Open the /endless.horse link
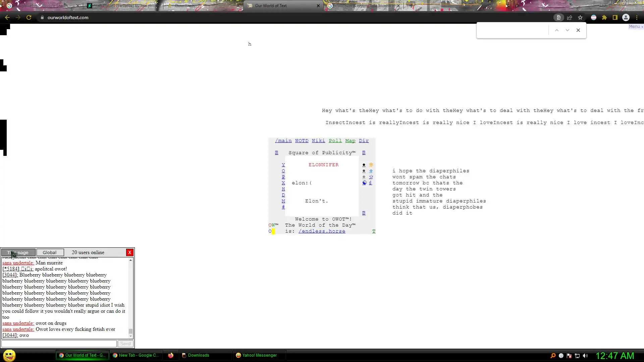Screen dimensions: 644x362 (x=322, y=231)
